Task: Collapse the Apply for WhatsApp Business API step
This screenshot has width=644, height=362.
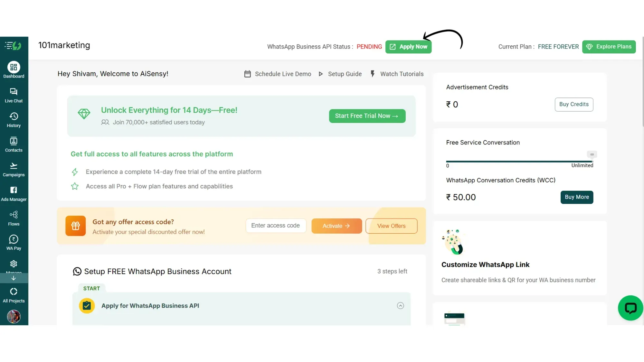Action: pos(400,305)
